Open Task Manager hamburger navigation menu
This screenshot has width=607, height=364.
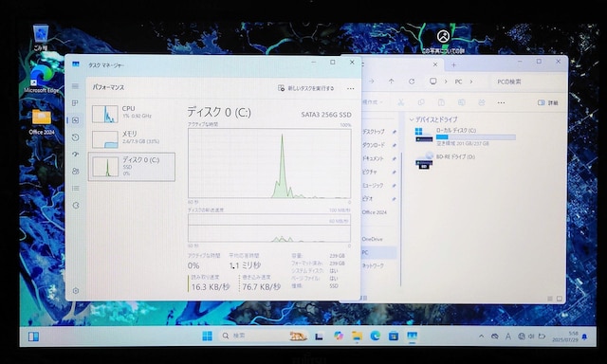point(75,86)
